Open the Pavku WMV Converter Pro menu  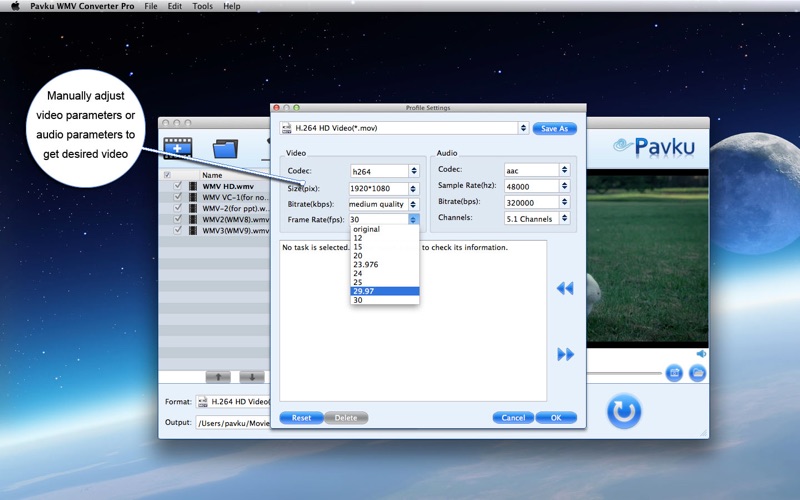click(82, 6)
